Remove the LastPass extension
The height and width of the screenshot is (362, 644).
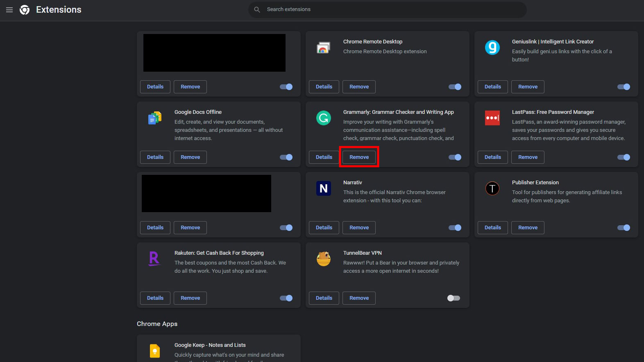click(x=528, y=157)
